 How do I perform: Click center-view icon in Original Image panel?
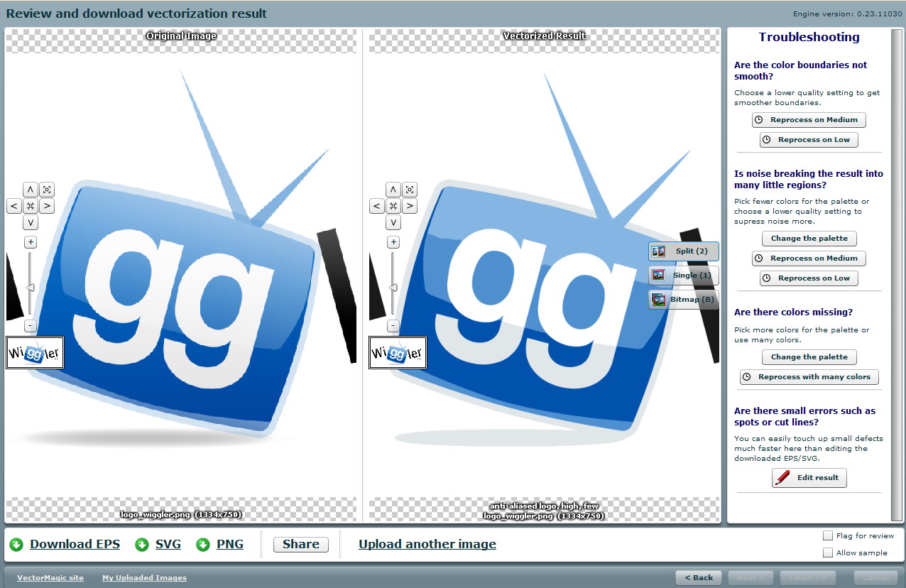point(30,206)
